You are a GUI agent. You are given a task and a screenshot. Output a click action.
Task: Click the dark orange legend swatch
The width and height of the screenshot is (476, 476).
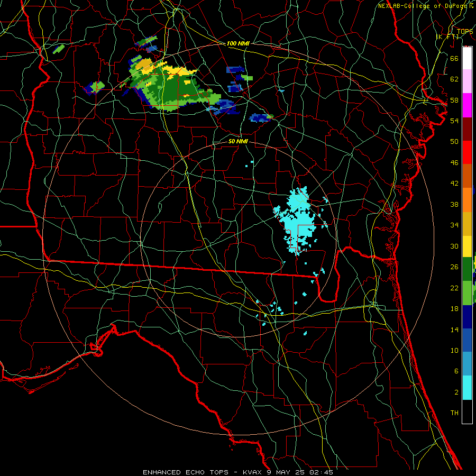(467, 176)
